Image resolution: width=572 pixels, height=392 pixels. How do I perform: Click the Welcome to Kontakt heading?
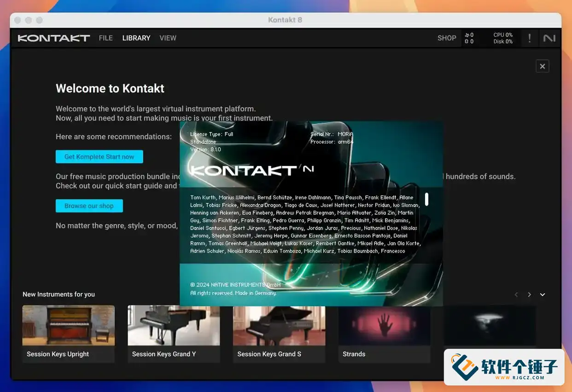[110, 88]
